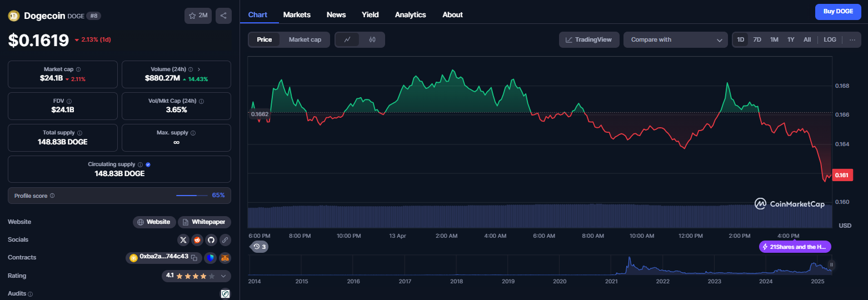
Task: Show Market cap info tooltip icon
Action: click(78, 69)
